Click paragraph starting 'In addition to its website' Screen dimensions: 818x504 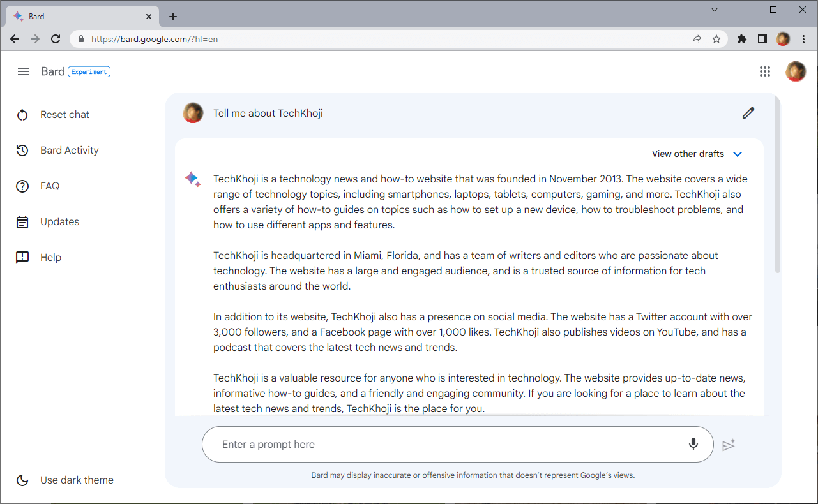point(483,332)
